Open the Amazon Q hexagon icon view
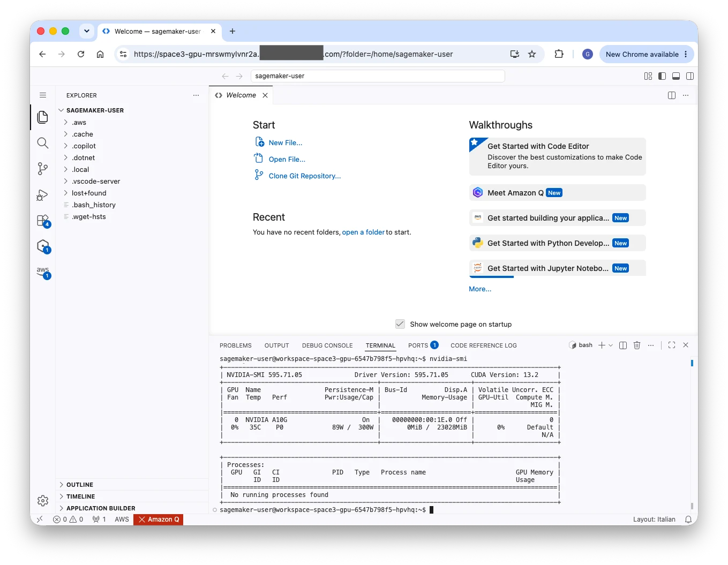The width and height of the screenshot is (728, 565). pyautogui.click(x=43, y=246)
